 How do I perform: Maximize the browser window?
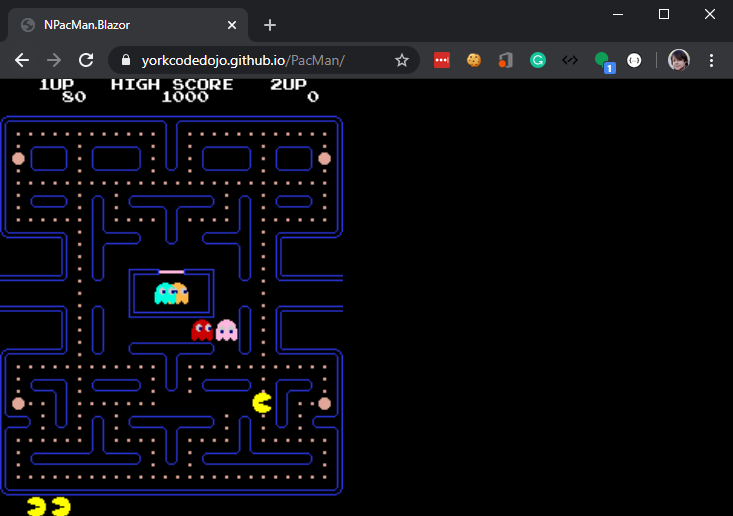(x=664, y=14)
